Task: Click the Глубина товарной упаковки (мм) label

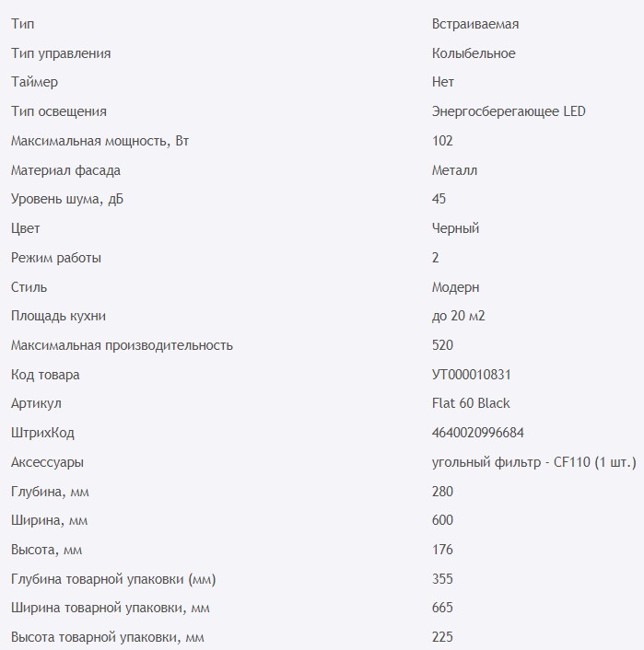Action: pyautogui.click(x=113, y=579)
